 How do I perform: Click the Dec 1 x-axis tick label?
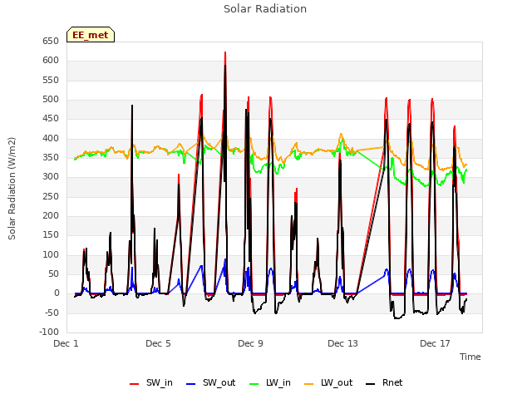(66, 343)
